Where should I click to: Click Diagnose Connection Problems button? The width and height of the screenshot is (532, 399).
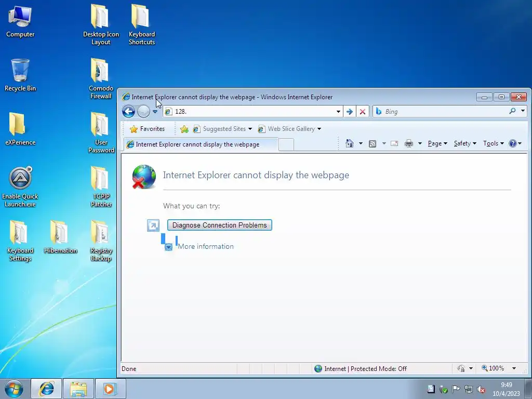coord(220,225)
